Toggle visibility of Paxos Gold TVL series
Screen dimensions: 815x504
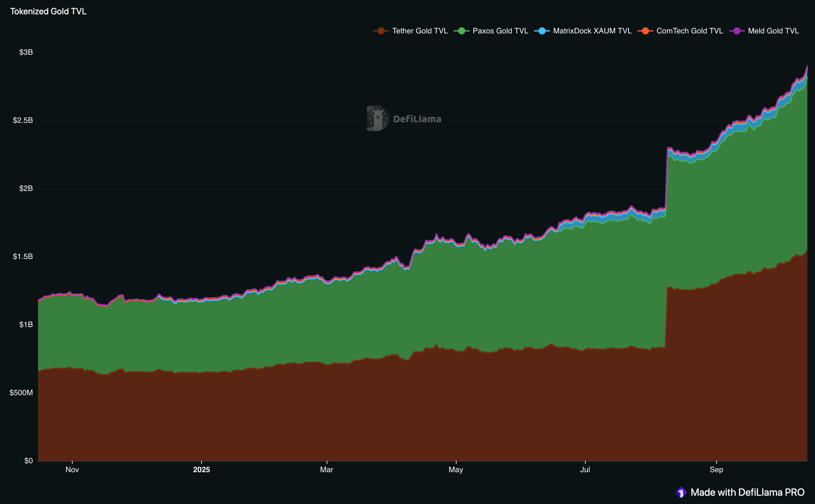(500, 31)
